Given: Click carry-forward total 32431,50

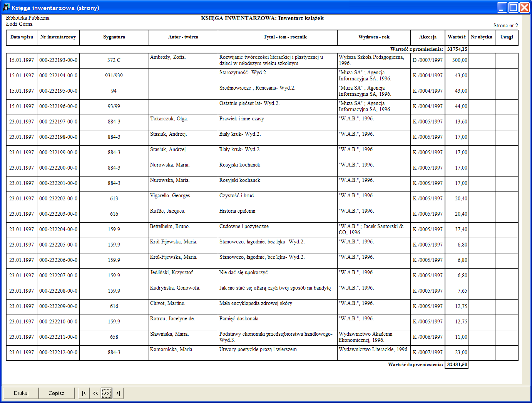Looking at the screenshot, I should click(457, 365).
